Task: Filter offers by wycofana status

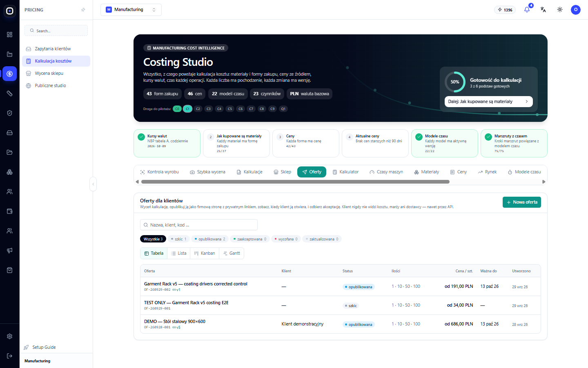Action: click(x=286, y=239)
